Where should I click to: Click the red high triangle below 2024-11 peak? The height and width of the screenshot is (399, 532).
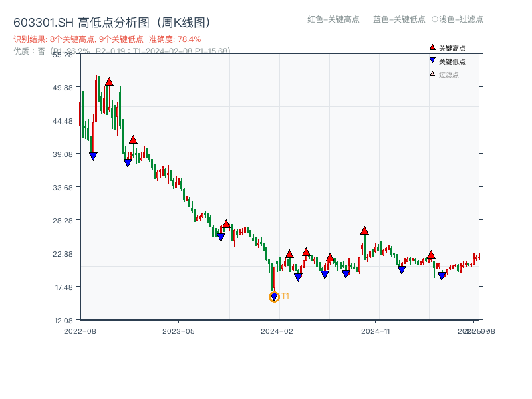(364, 231)
